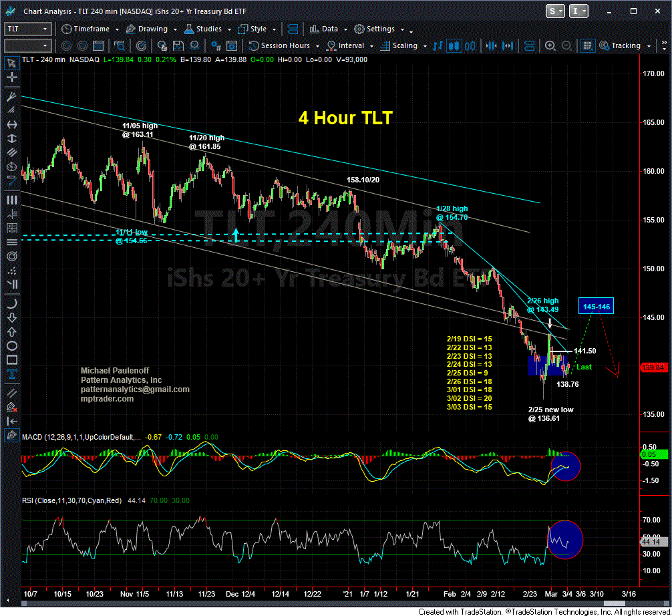The width and height of the screenshot is (672, 616).
Task: Insert an up arrow marker
Action: tap(11, 332)
